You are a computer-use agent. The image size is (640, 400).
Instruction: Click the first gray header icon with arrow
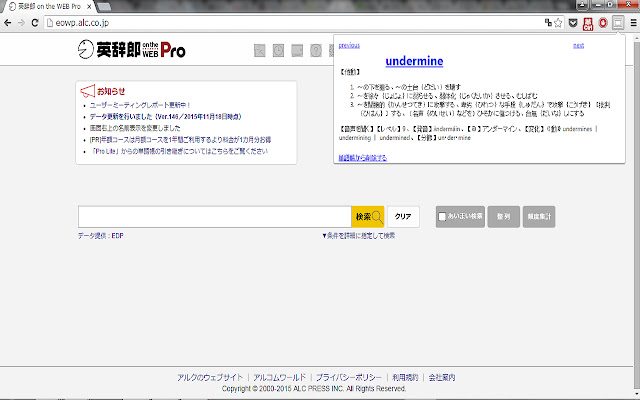260,51
